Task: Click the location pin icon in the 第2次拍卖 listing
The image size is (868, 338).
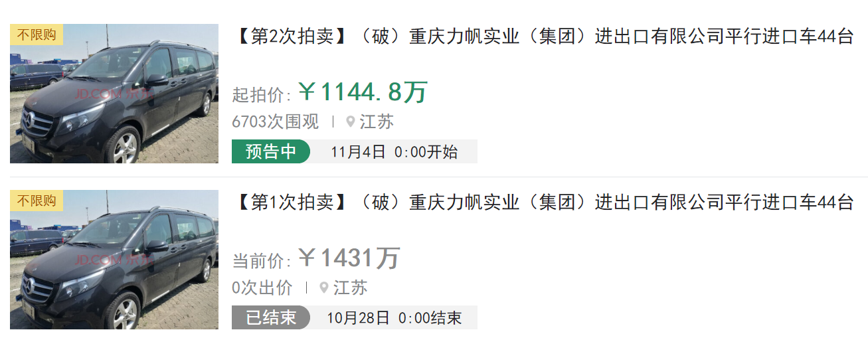Action: (351, 122)
